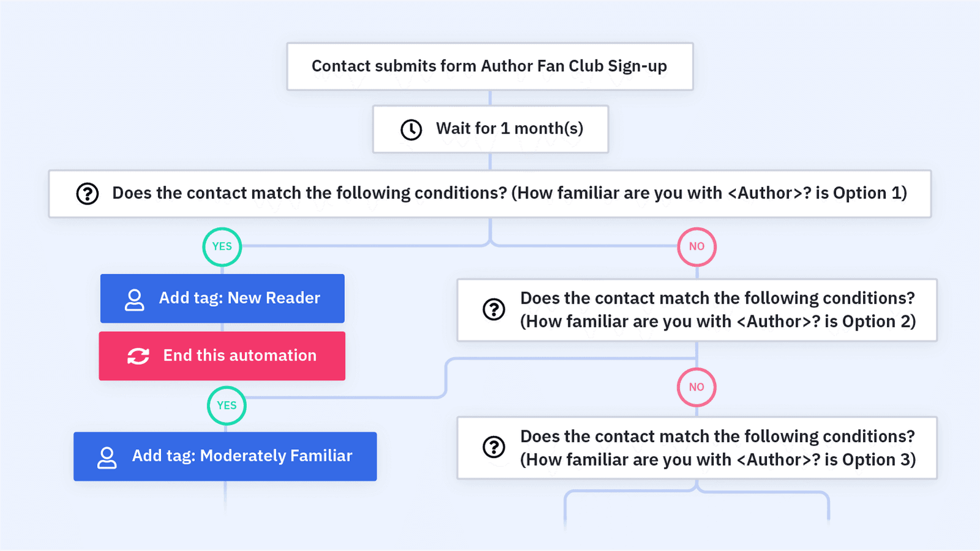Open the Option 3 condition block
The image size is (980, 551).
[717, 448]
